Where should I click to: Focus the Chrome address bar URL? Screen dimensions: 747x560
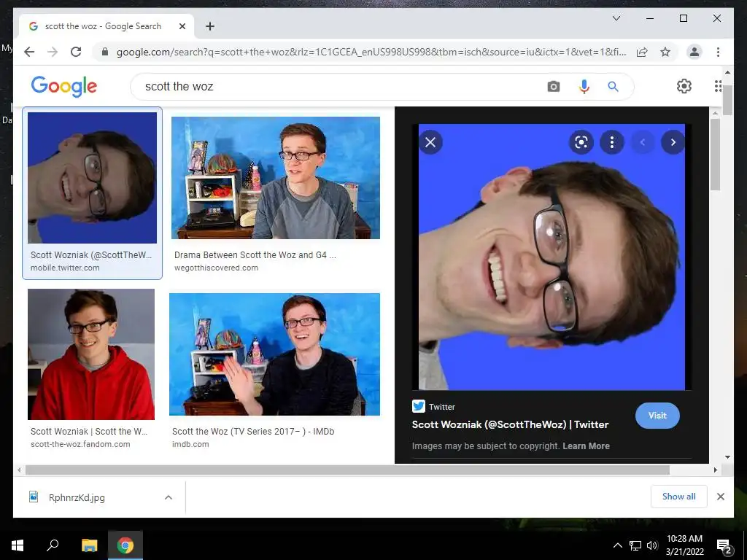click(371, 52)
